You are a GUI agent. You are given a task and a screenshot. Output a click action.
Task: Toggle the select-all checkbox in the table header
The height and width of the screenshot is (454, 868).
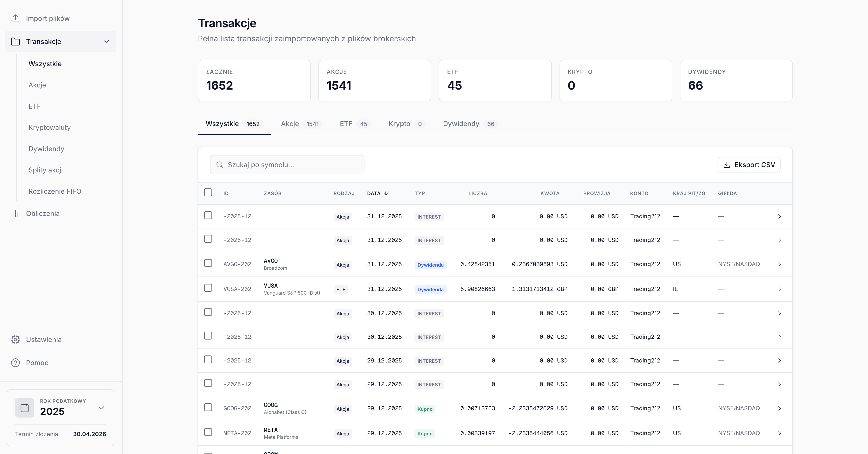(208, 192)
